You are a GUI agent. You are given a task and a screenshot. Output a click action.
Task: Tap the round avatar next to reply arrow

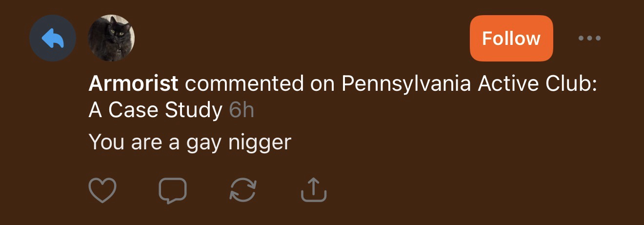tap(111, 38)
